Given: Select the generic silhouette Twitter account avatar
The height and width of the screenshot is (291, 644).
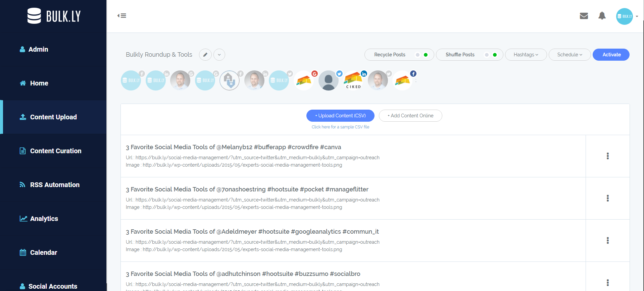Looking at the screenshot, I should (x=329, y=80).
